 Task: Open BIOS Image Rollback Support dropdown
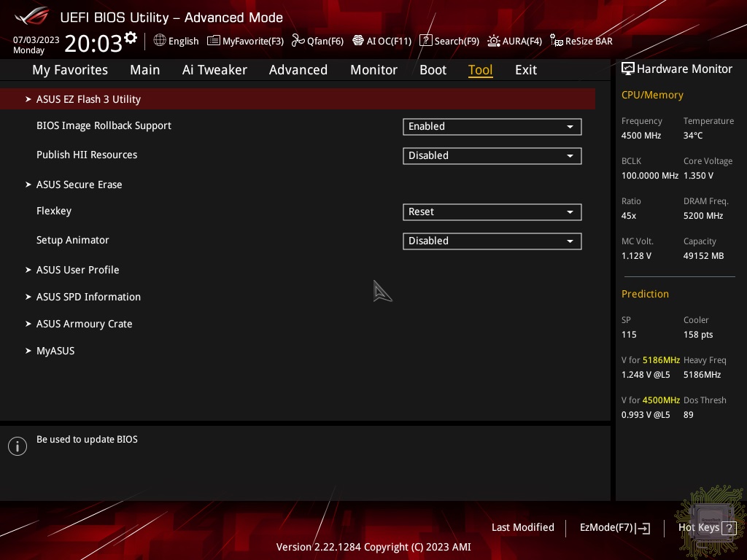492,127
